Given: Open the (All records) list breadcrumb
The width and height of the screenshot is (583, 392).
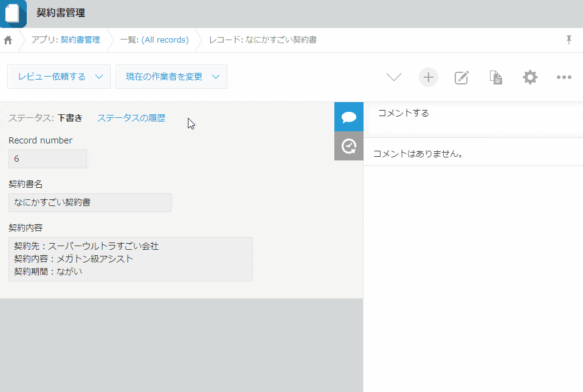Looking at the screenshot, I should click(x=165, y=40).
